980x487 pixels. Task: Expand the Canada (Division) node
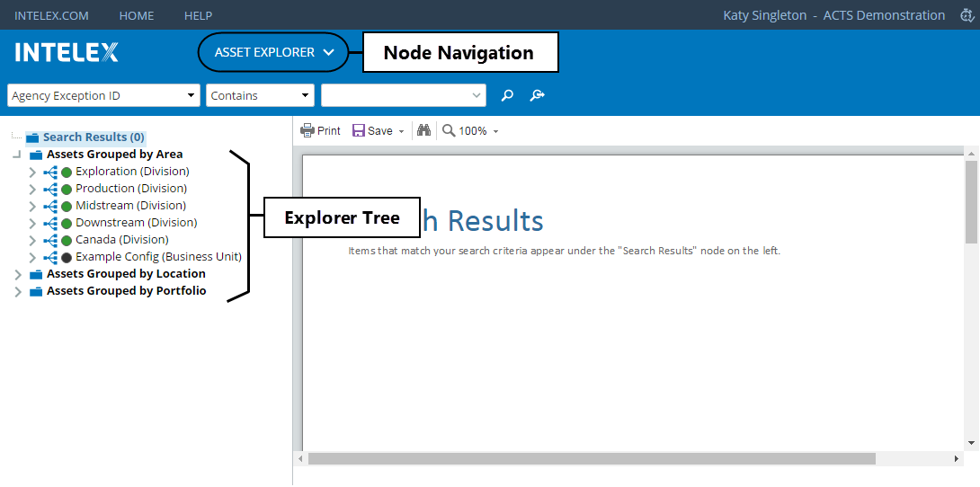(x=32, y=241)
